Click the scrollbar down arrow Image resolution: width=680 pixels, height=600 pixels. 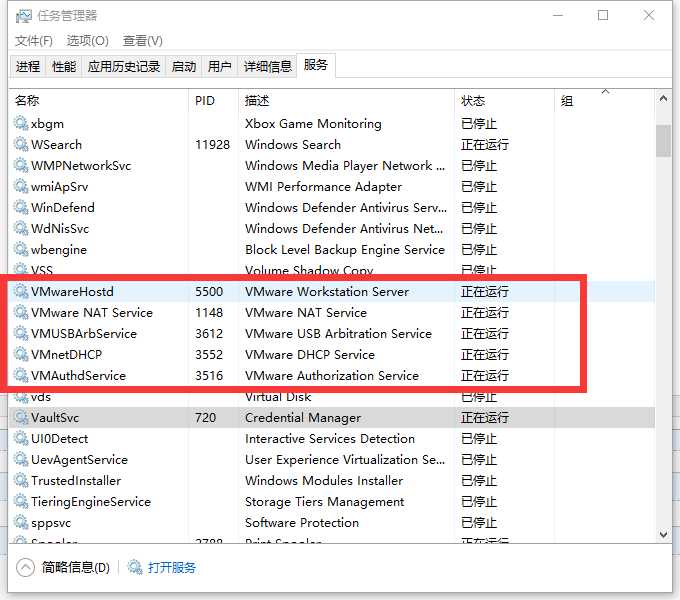pyautogui.click(x=663, y=534)
